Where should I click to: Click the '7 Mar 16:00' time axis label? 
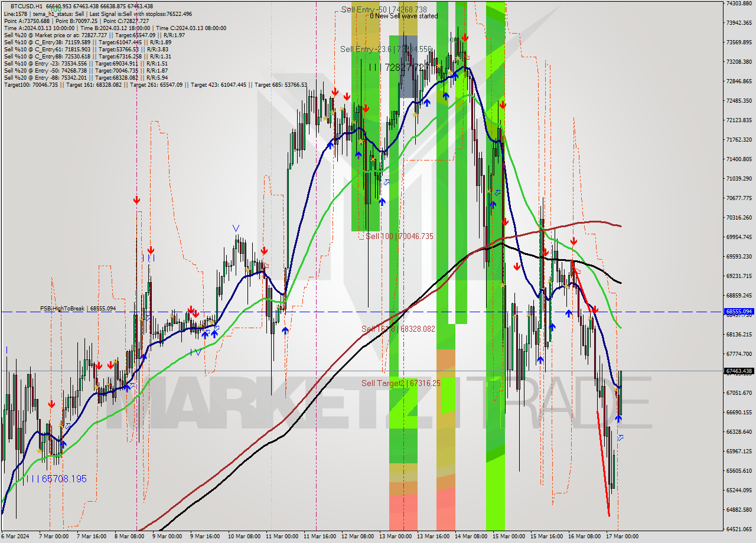click(x=92, y=537)
